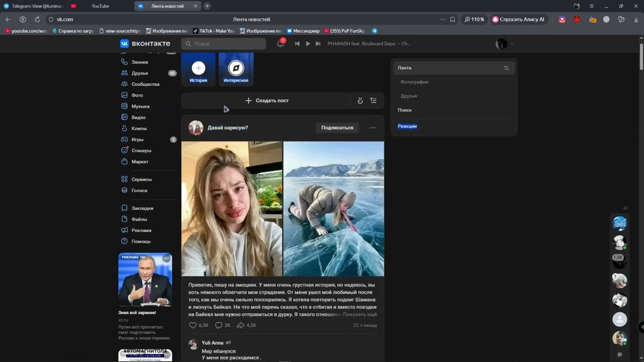Open the Знал всё заранее! ad link
Image resolution: width=644 pixels, height=362 pixels.
pos(137,312)
